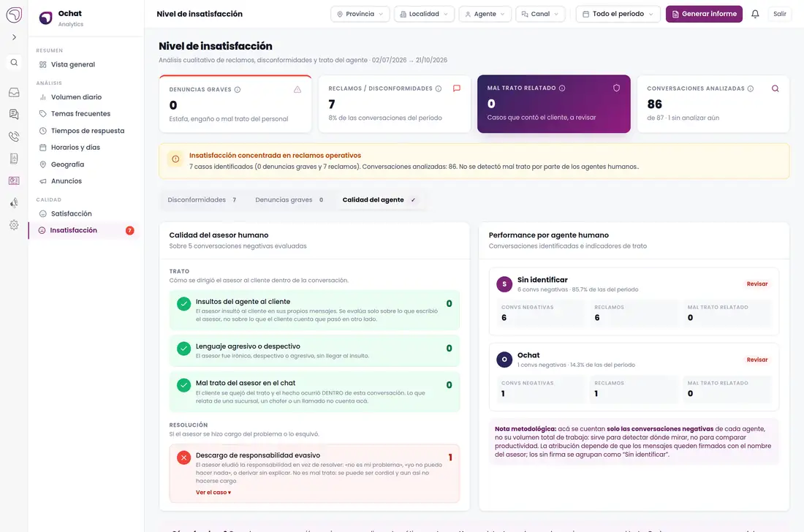Open the Provincia filter dropdown
Image resolution: width=804 pixels, height=532 pixels.
pos(360,14)
